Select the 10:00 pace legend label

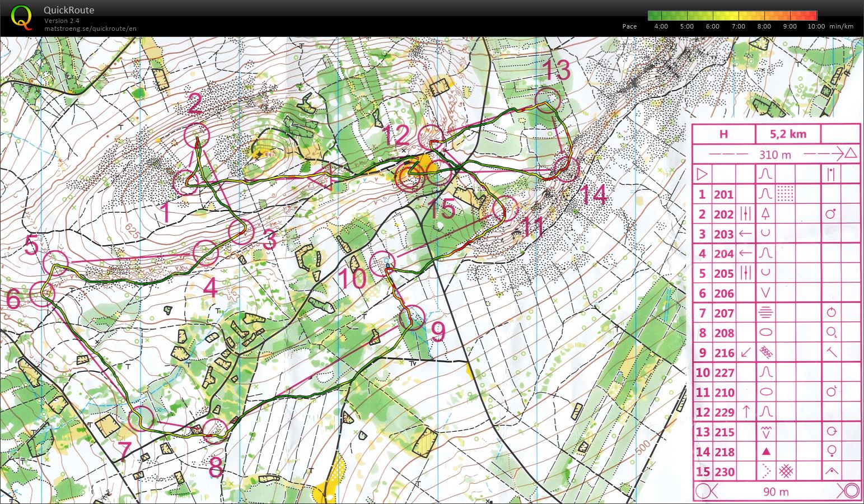pyautogui.click(x=816, y=26)
